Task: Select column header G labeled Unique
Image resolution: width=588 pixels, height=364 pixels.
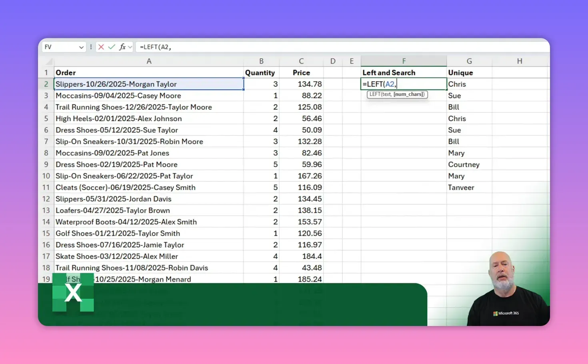Action: pos(469,60)
